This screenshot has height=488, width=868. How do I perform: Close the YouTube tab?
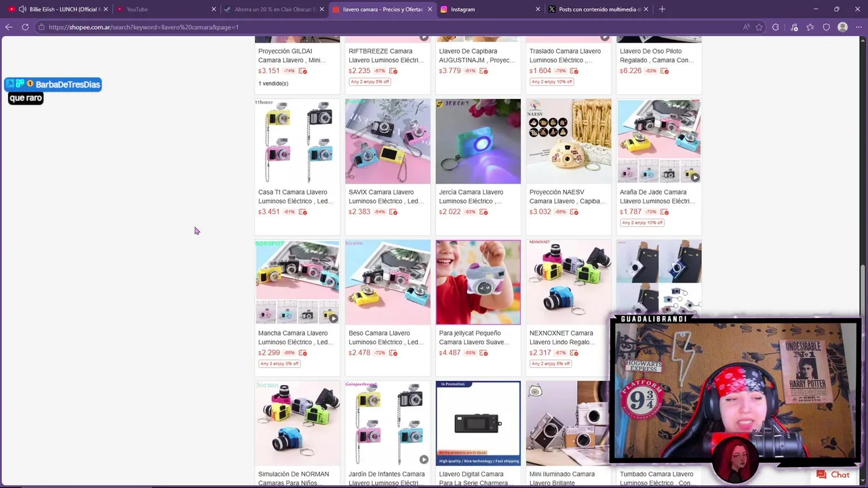(x=214, y=9)
